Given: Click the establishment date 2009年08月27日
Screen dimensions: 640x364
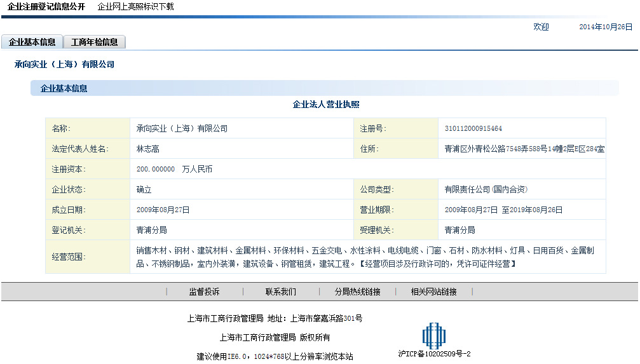Looking at the screenshot, I should (163, 210).
